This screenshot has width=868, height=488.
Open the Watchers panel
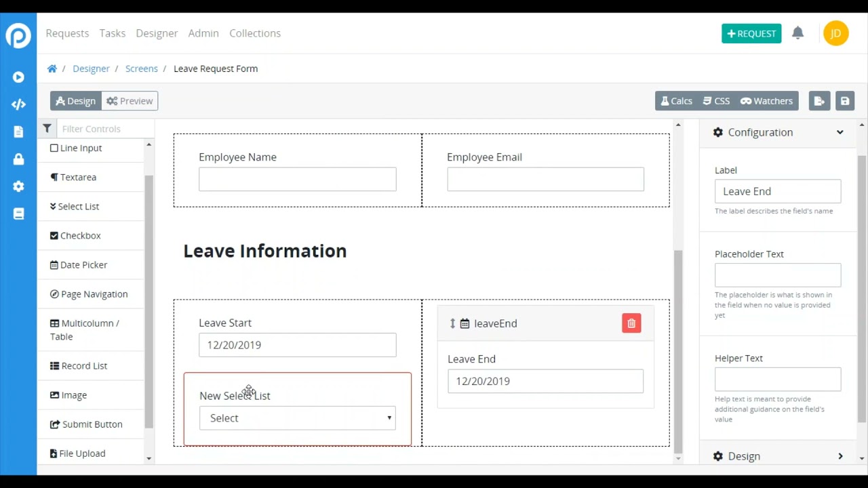click(x=766, y=101)
